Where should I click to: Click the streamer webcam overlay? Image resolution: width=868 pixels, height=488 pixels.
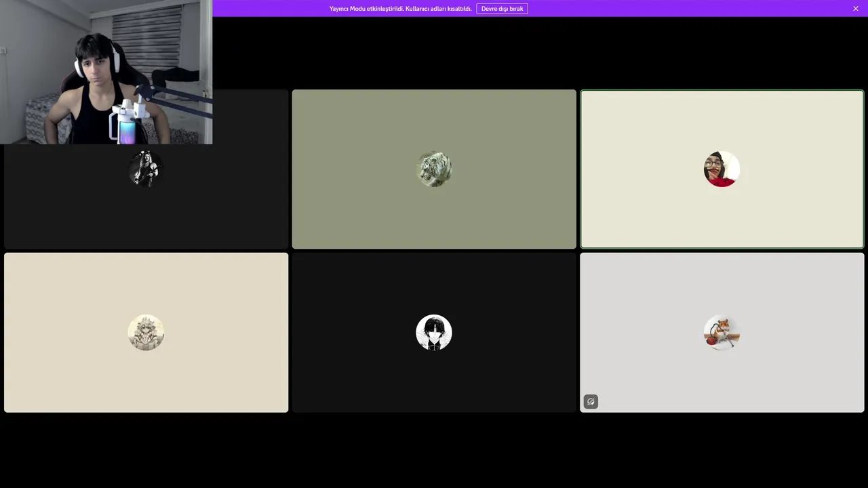pos(106,72)
